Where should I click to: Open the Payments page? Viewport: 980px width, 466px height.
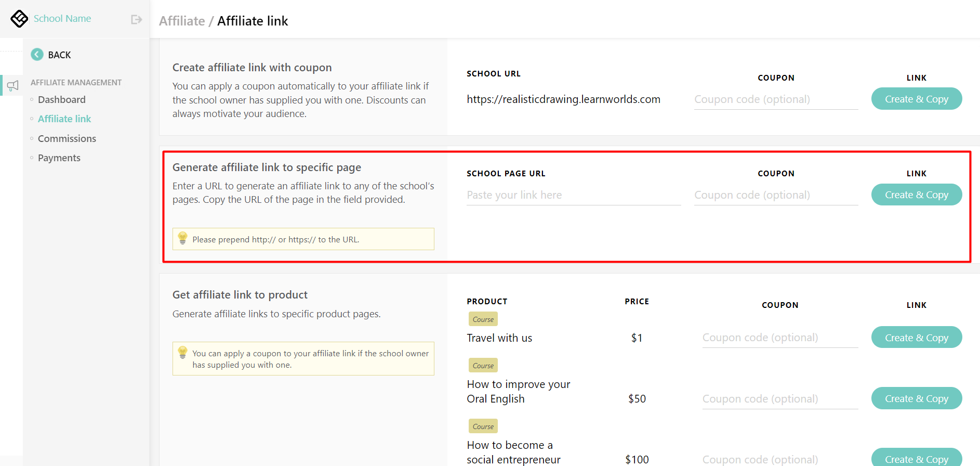point(59,158)
